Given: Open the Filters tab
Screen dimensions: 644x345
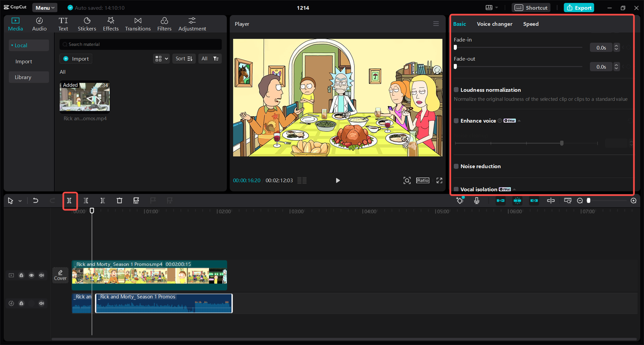Looking at the screenshot, I should tap(164, 24).
